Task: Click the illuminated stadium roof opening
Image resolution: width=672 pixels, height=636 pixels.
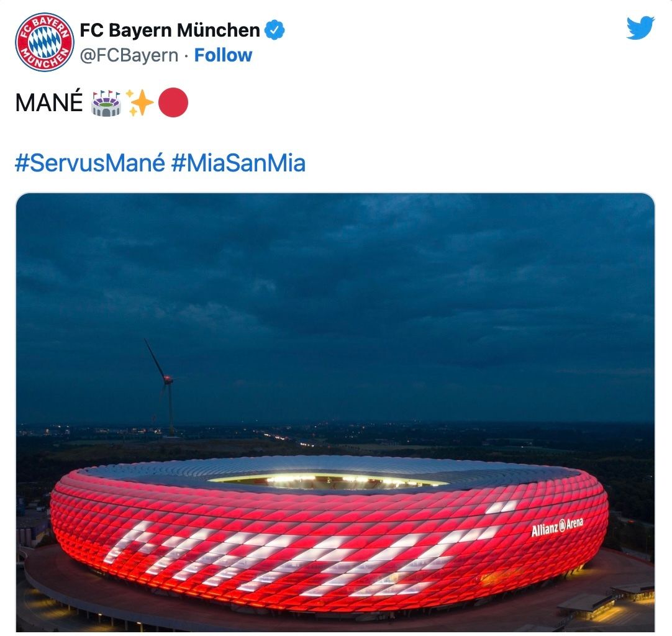Action: point(328,481)
